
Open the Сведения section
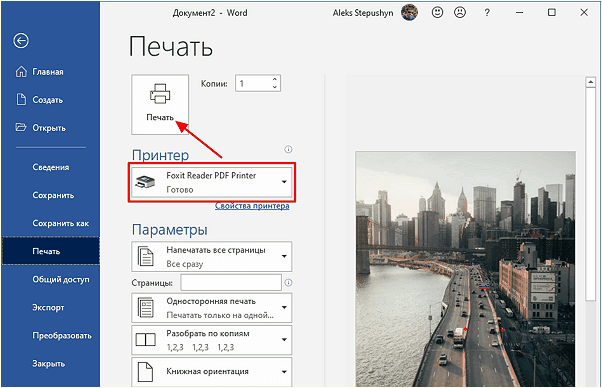[x=51, y=167]
